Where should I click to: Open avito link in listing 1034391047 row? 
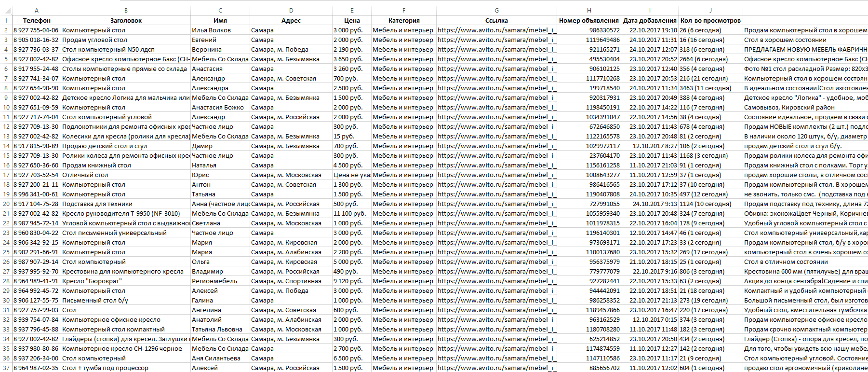[496, 117]
